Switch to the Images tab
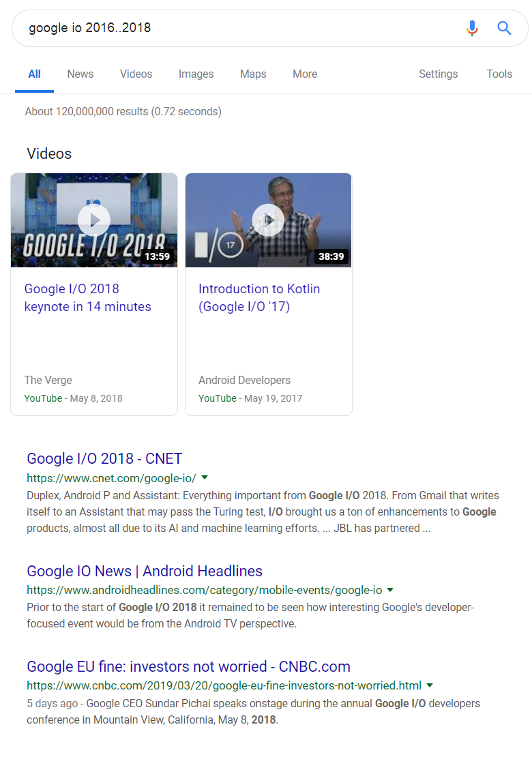 tap(196, 74)
